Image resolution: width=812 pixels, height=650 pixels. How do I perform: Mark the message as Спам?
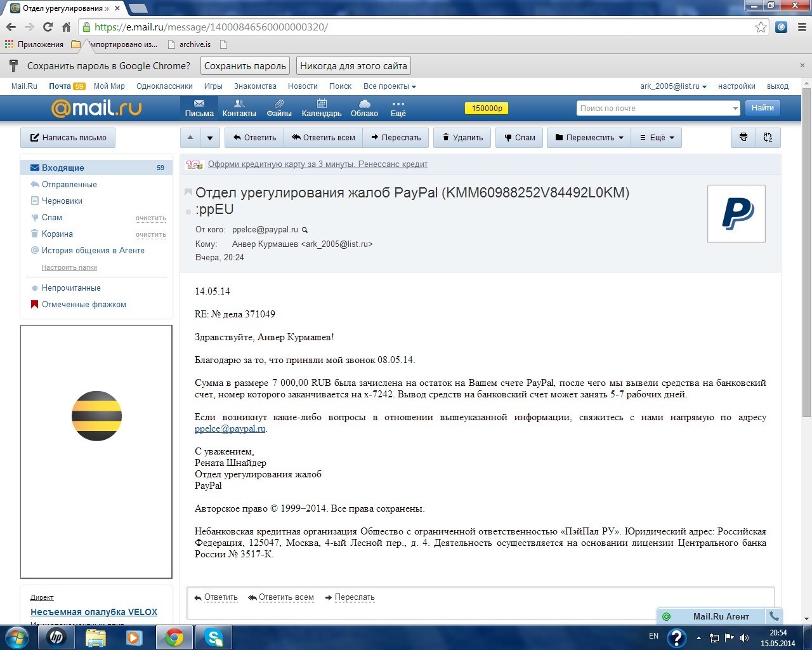coord(520,137)
